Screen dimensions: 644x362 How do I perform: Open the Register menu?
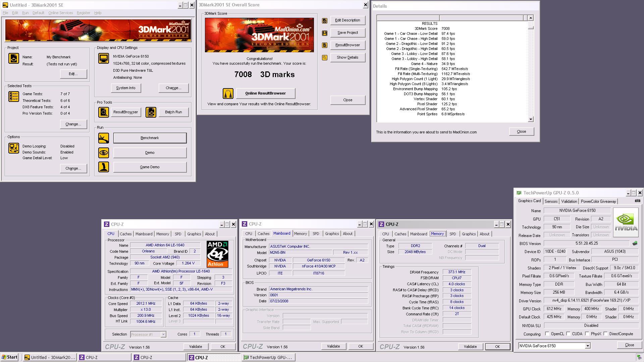point(83,13)
